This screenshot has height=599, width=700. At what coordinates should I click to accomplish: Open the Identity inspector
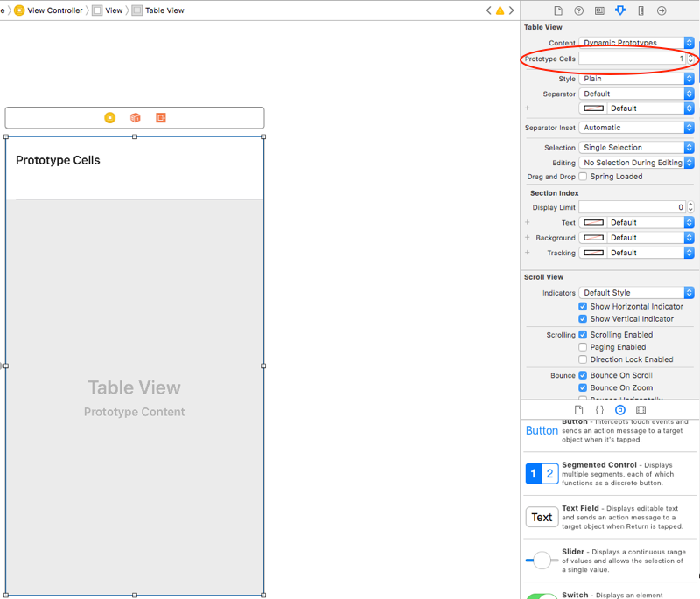pyautogui.click(x=599, y=10)
